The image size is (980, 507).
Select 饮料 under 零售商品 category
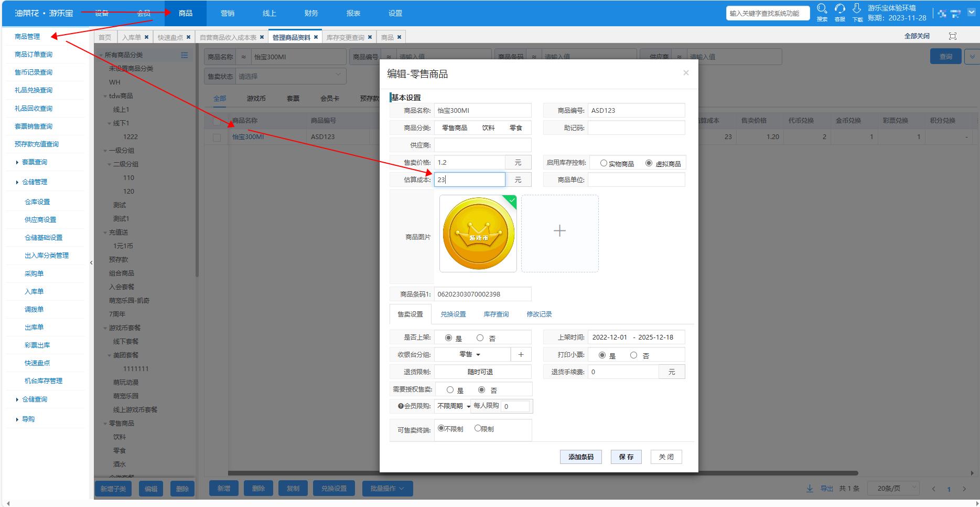click(x=120, y=437)
